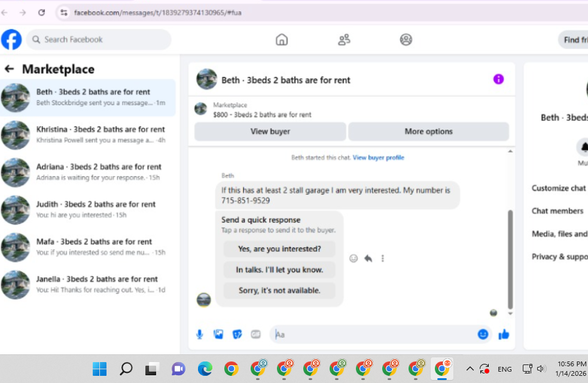This screenshot has height=383, width=588.
Task: Click the More options button
Action: 428,131
